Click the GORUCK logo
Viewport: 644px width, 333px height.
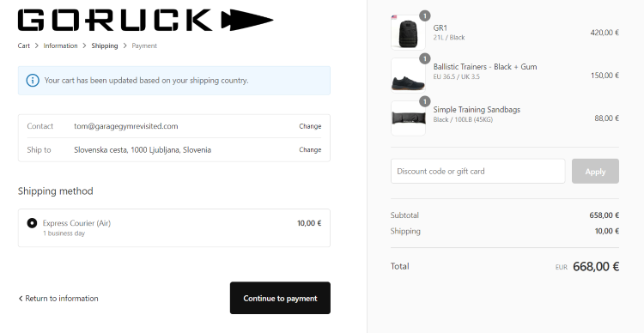click(145, 20)
